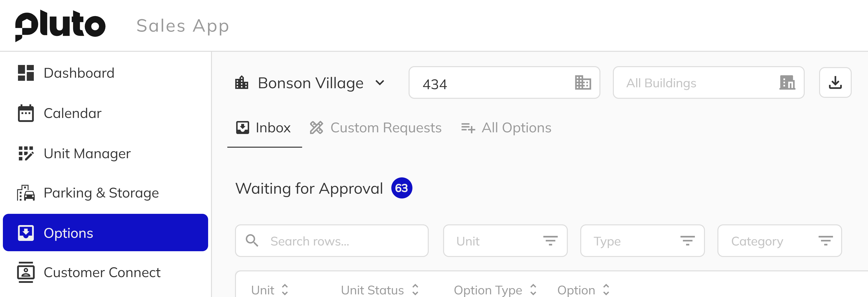868x297 pixels.
Task: Open the Calendar icon
Action: (x=26, y=113)
